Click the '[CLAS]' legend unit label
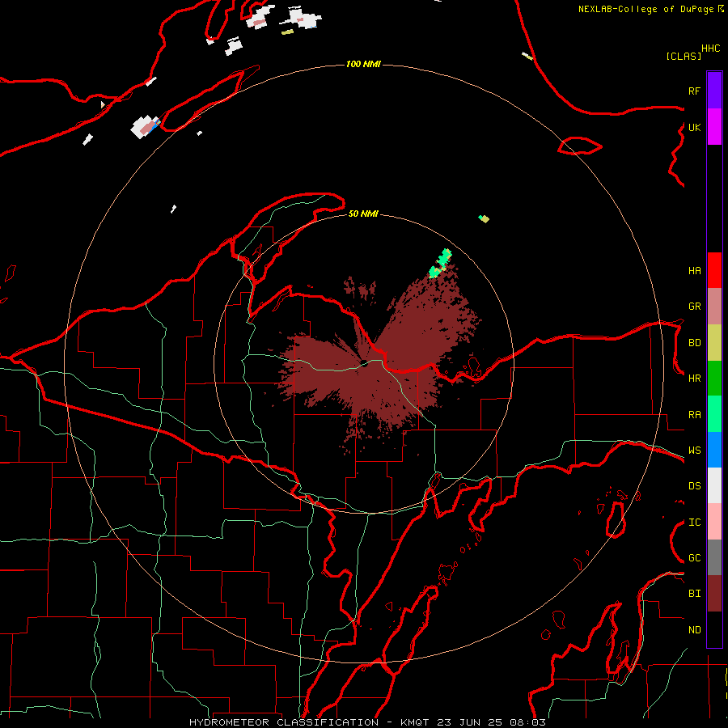728x728 pixels. coord(684,56)
